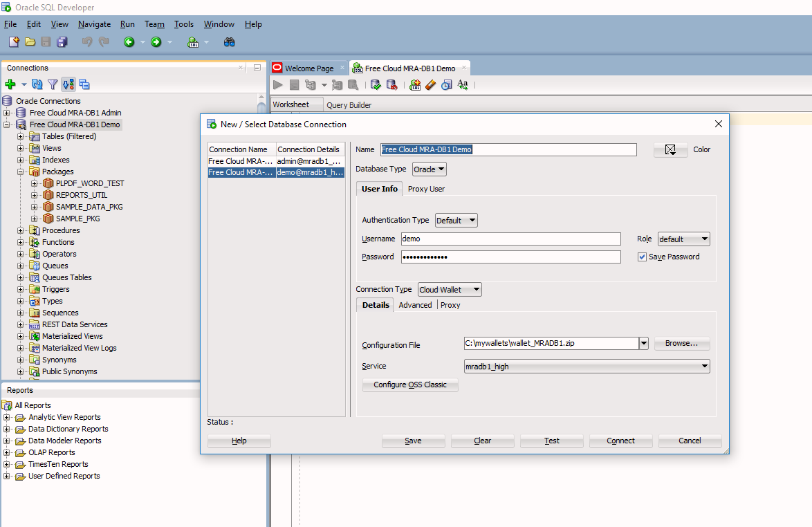Select REST Data Services tree item
This screenshot has width=812, height=527.
tap(75, 324)
